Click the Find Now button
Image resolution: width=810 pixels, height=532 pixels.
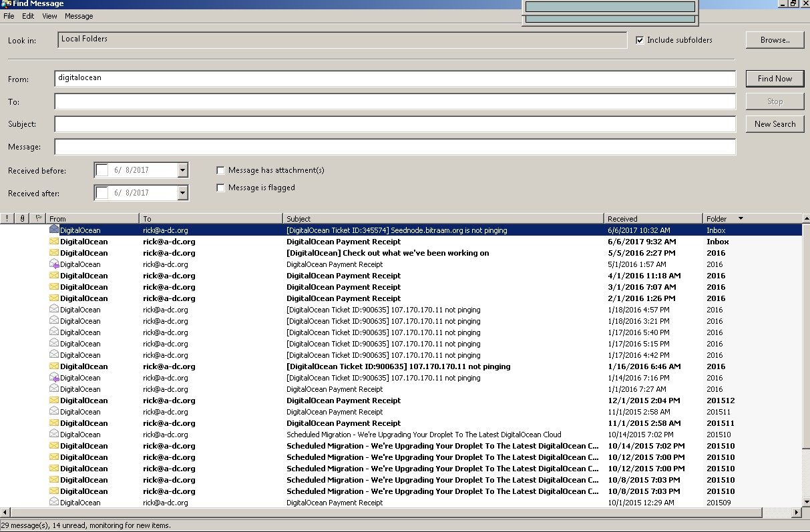[775, 79]
